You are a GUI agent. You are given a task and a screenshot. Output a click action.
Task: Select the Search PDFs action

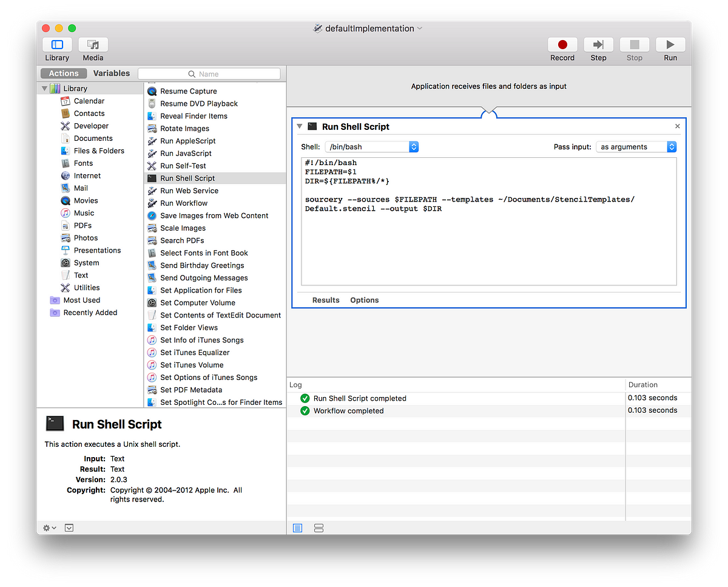coord(182,240)
